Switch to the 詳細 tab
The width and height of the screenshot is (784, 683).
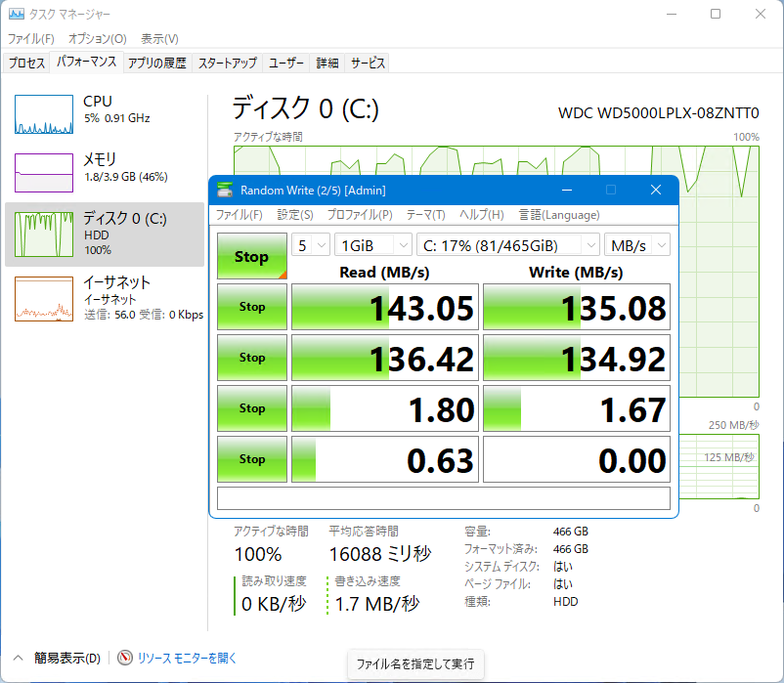(327, 63)
